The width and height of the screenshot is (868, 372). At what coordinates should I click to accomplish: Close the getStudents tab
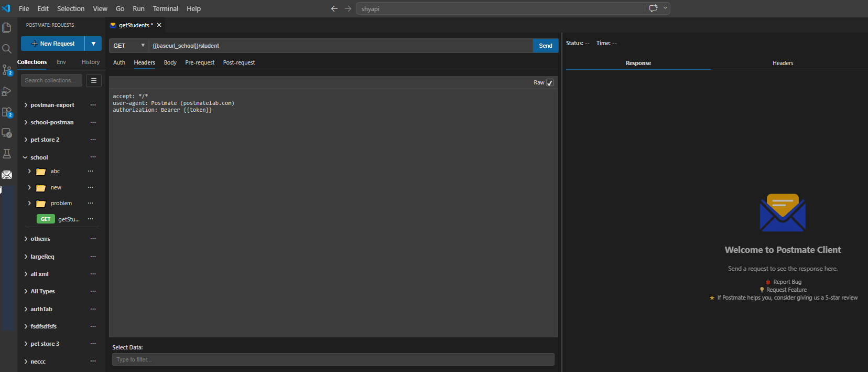click(159, 25)
